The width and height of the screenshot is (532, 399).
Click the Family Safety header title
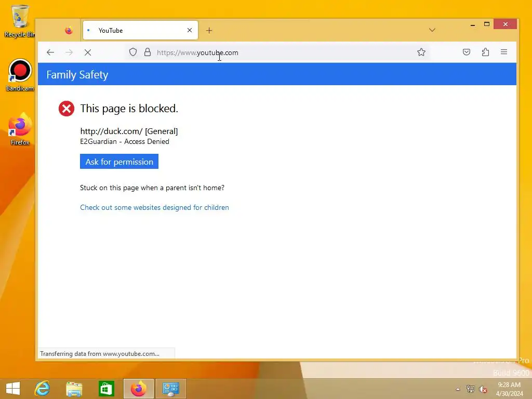[77, 75]
